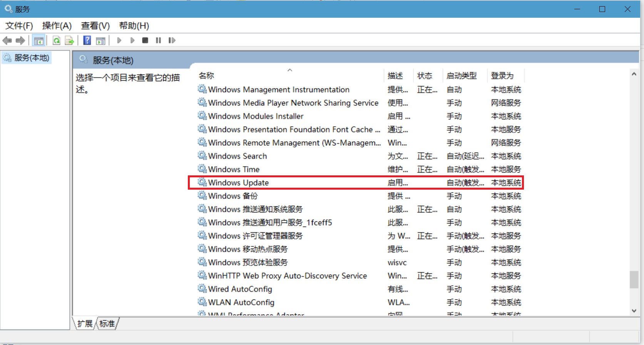Image resolution: width=644 pixels, height=345 pixels.
Task: Click the 服务 title bar app icon
Action: tap(8, 8)
